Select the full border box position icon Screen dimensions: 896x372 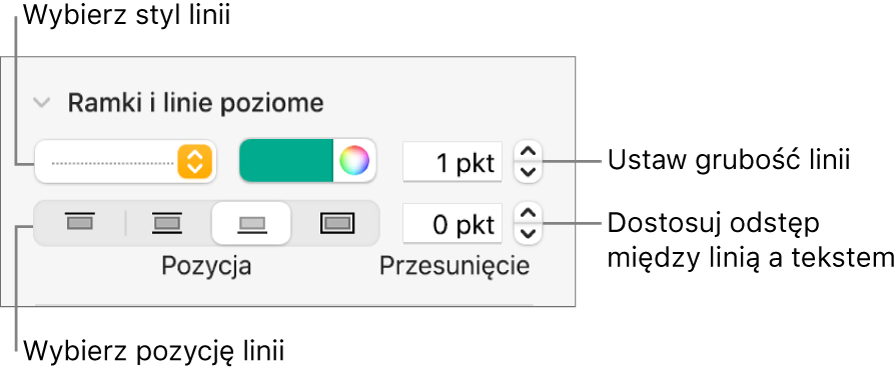click(337, 223)
